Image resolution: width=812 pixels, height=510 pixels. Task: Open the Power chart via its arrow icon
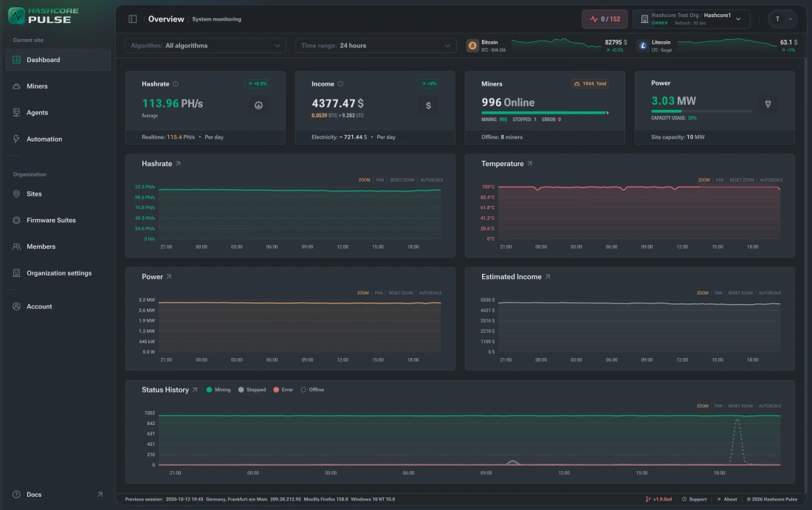(169, 277)
